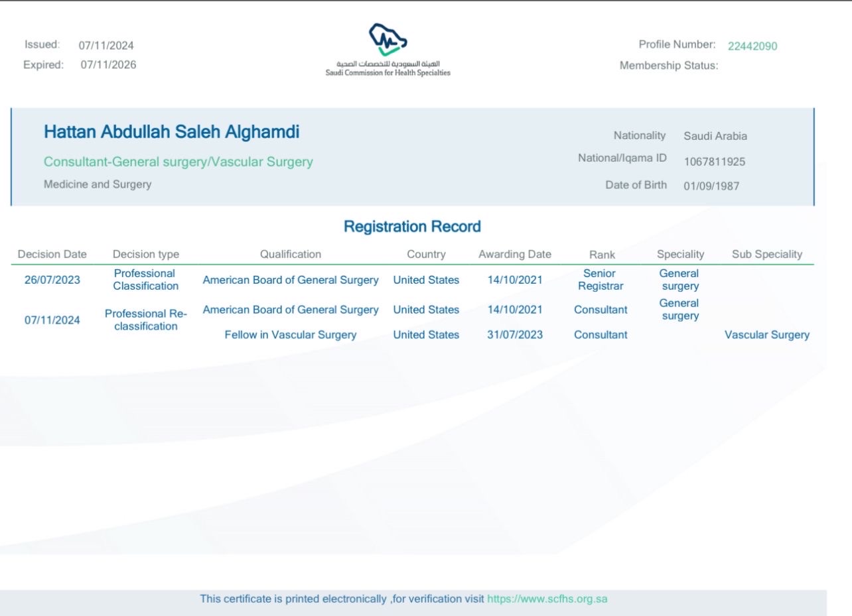Click the Awarding Date column header

coord(514,254)
